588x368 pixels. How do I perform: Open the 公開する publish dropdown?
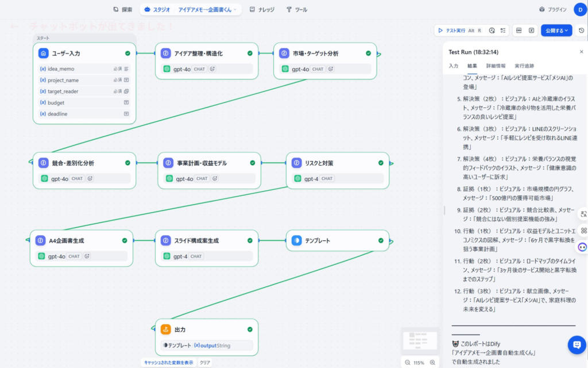556,30
